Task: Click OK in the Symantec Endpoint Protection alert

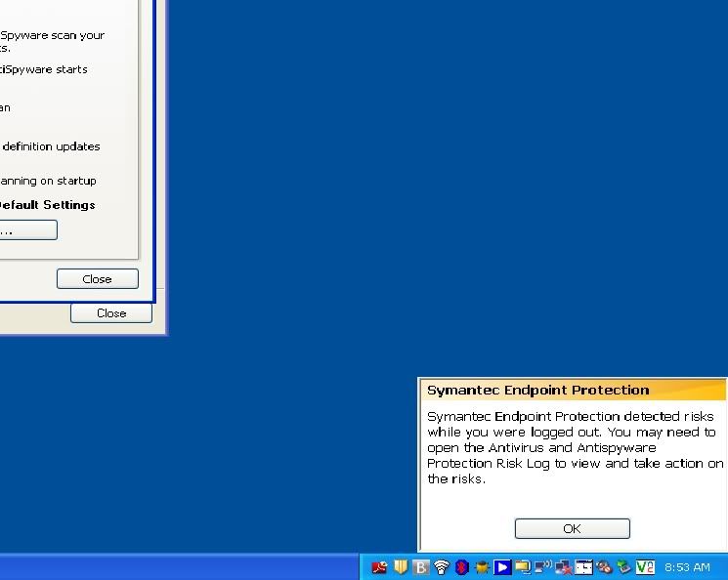Action: (x=572, y=528)
